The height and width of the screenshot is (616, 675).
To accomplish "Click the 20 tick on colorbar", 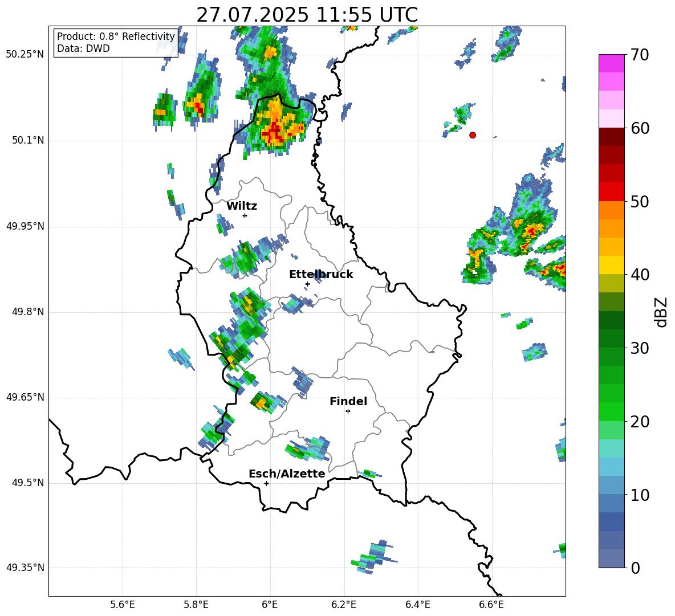I will tap(640, 422).
